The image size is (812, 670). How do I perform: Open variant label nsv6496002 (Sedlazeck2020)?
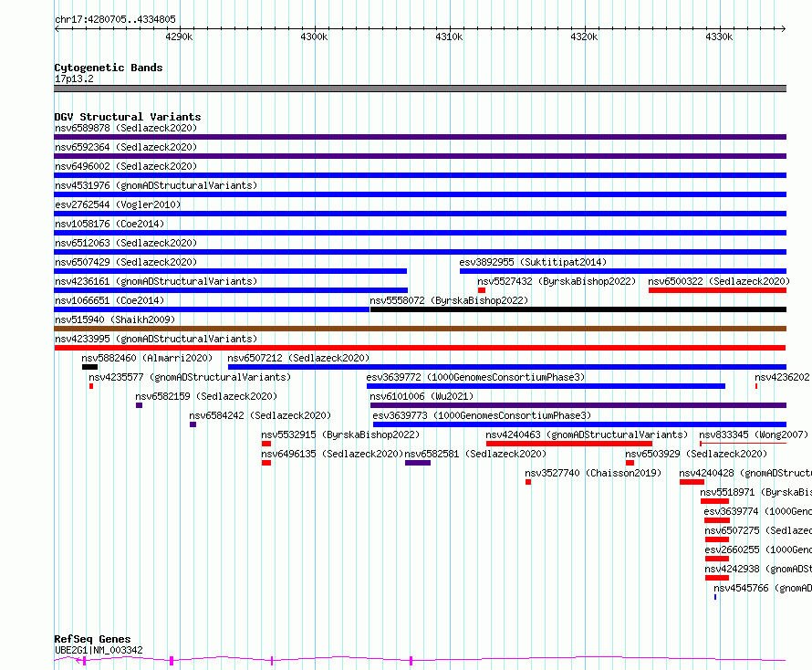point(126,166)
